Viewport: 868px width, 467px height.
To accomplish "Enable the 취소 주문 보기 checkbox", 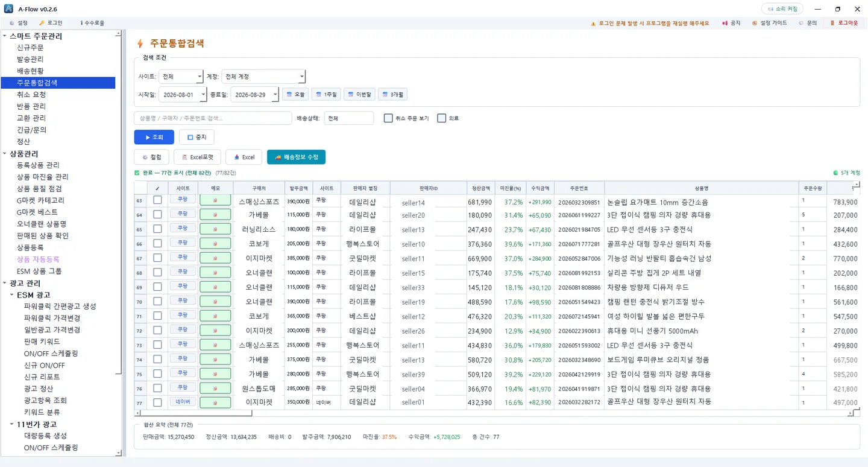I will pos(389,118).
